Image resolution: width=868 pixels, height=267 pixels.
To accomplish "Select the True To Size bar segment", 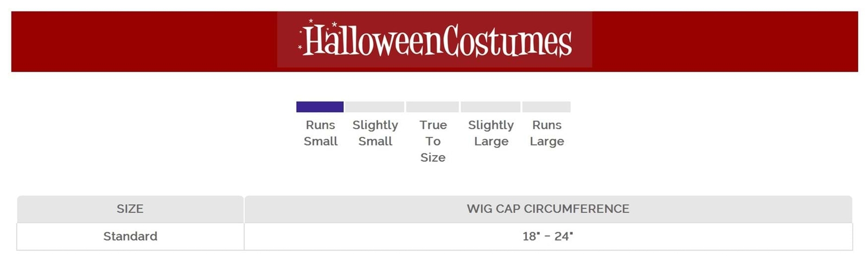I will tap(432, 107).
